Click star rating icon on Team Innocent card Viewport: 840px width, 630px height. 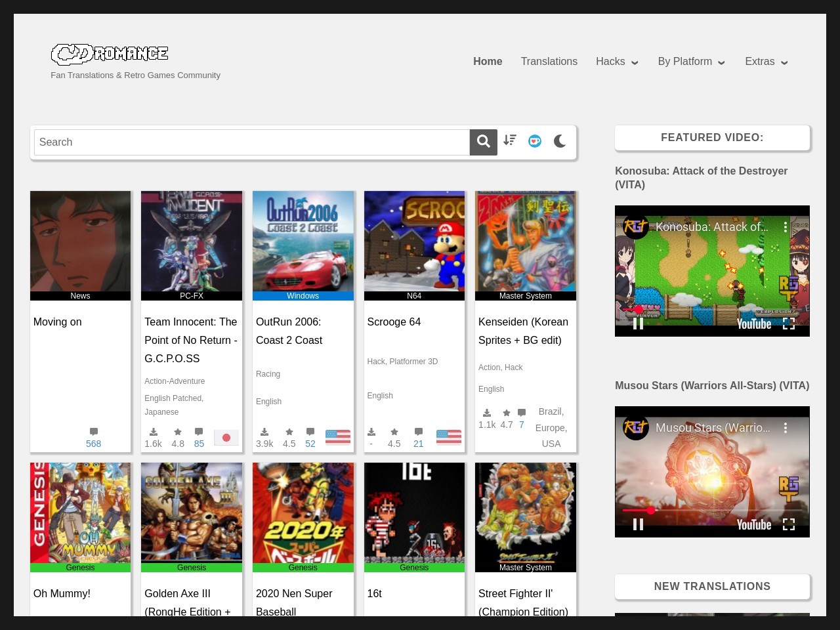[178, 432]
